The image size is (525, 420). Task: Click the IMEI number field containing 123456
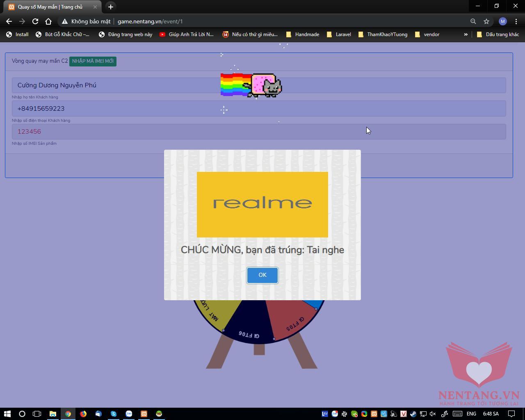pyautogui.click(x=258, y=132)
